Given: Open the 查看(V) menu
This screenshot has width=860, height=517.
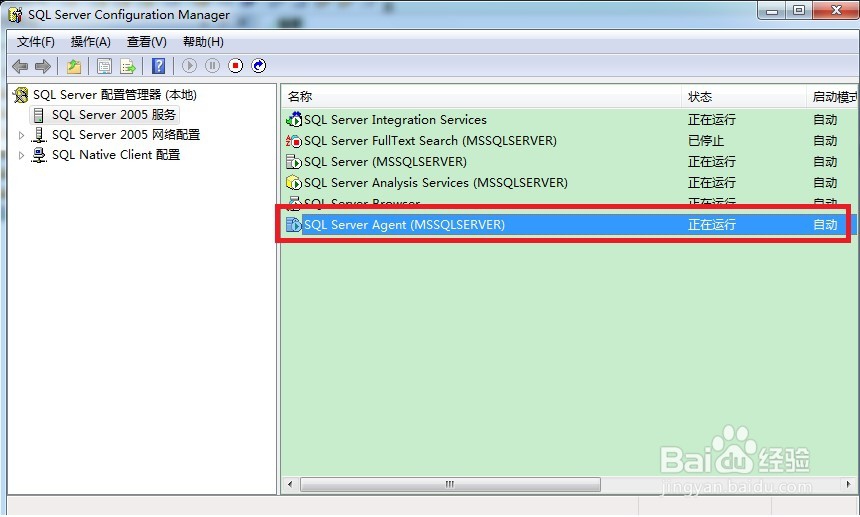Looking at the screenshot, I should [x=146, y=42].
